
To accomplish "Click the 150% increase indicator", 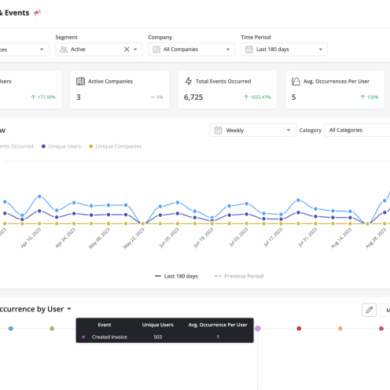I will click(369, 97).
